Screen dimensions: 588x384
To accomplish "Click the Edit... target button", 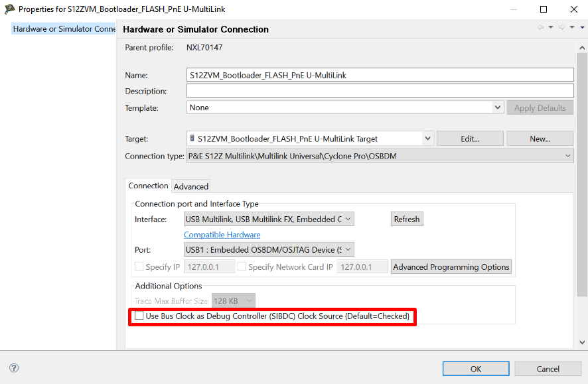I will [470, 139].
